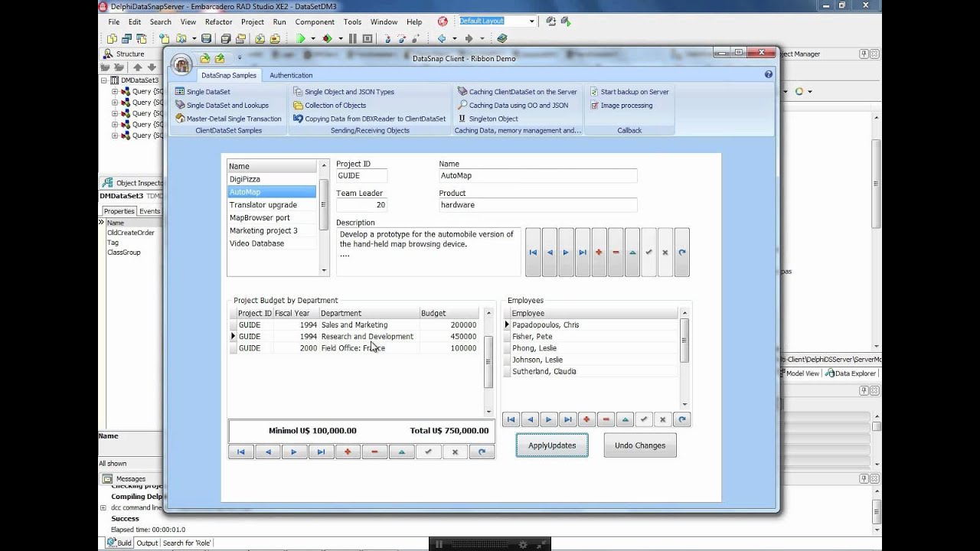Post edit with checkmark in navigator beside Description
The height and width of the screenshot is (551, 980).
[x=648, y=253]
